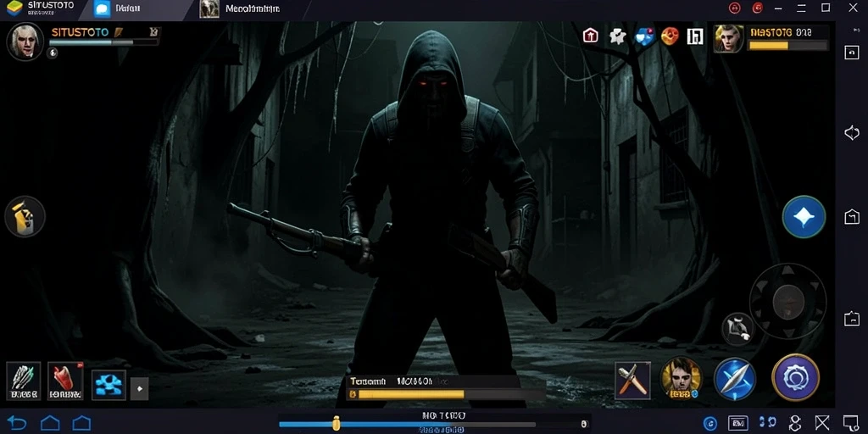Tap the golden character portrait skill button
The width and height of the screenshot is (868, 434).
[x=682, y=379]
